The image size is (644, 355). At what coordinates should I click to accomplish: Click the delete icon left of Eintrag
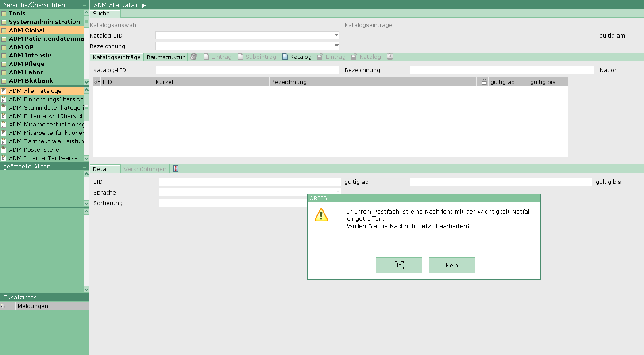pyautogui.click(x=194, y=57)
